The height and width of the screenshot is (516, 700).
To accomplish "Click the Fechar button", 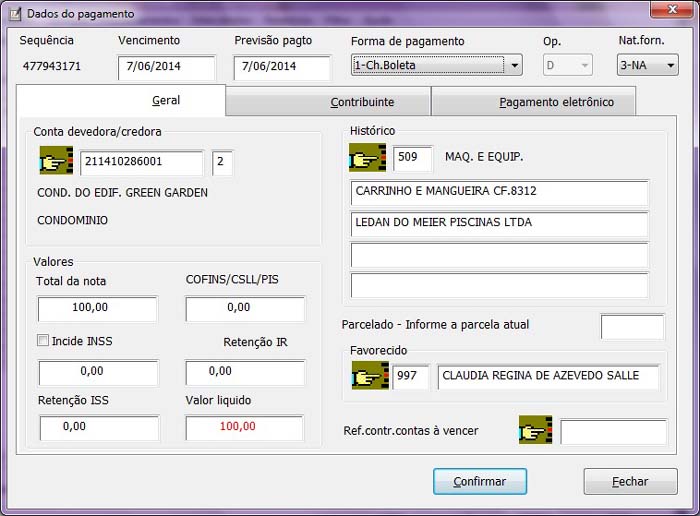I will pyautogui.click(x=630, y=481).
